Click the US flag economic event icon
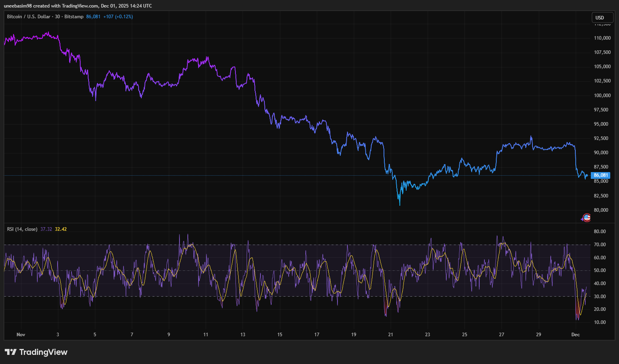The image size is (619, 364). coord(587,217)
